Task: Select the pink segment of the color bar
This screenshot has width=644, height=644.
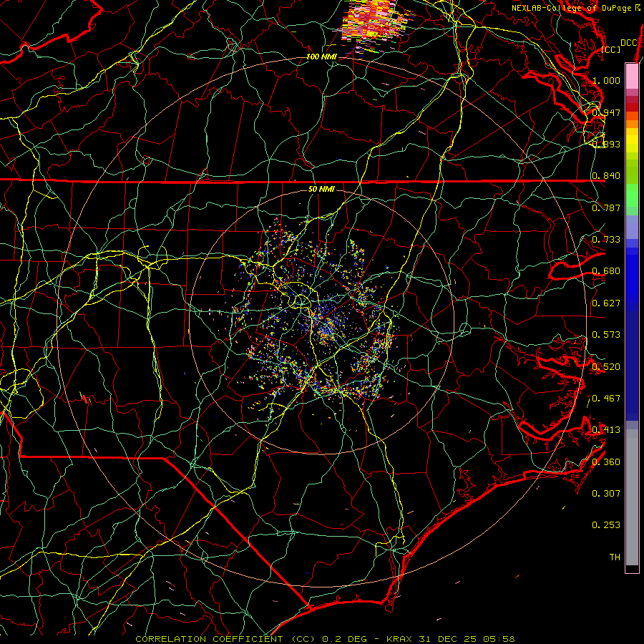Action: tap(632, 76)
